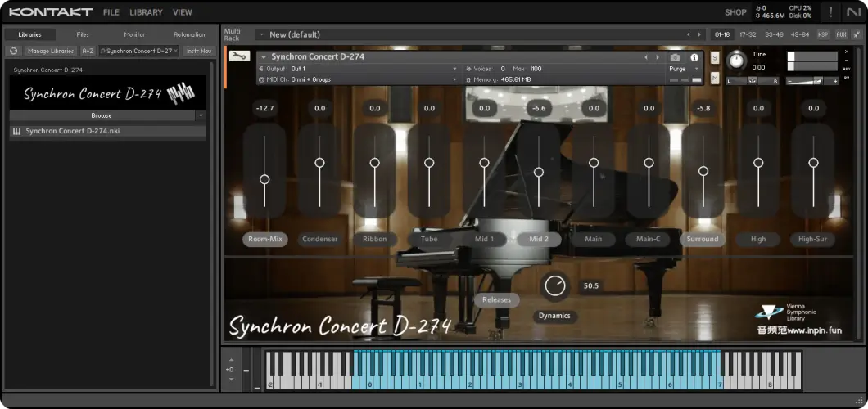The width and height of the screenshot is (868, 409).
Task: Click the PV button beside the meters
Action: tap(847, 78)
